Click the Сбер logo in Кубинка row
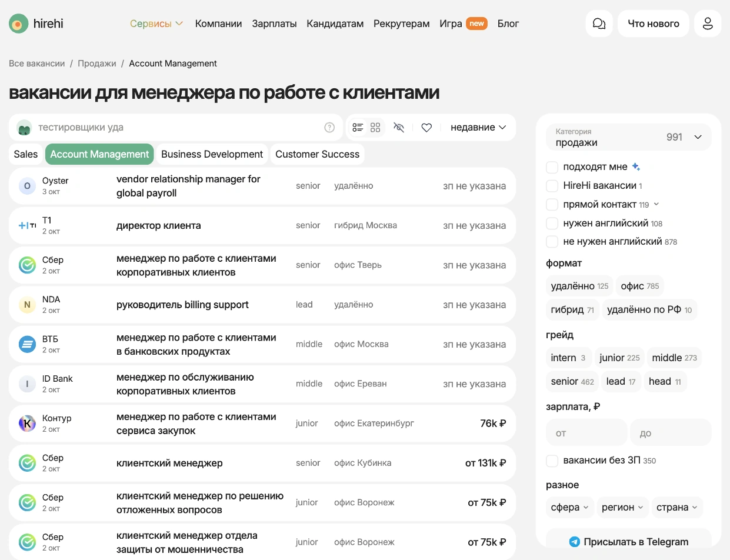Viewport: 730px width, 560px height. point(27,463)
